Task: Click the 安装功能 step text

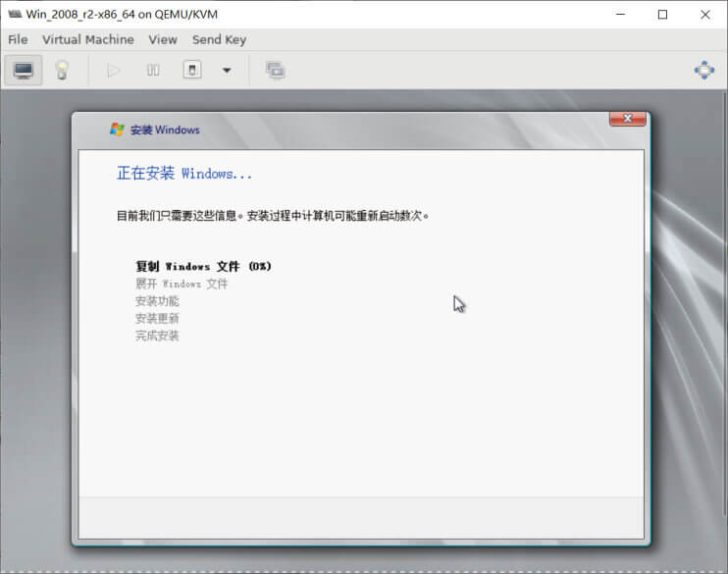Action: (157, 301)
